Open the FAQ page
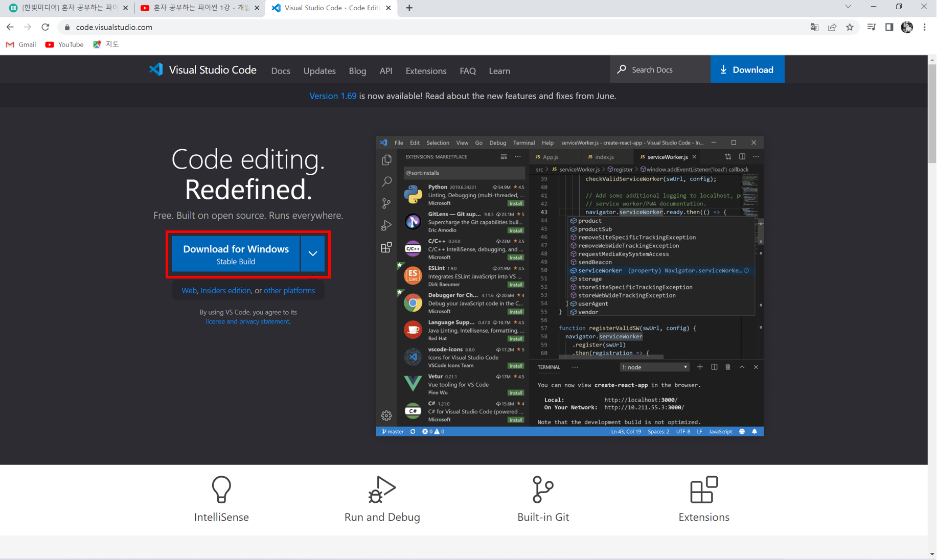The image size is (937, 560). click(x=468, y=71)
